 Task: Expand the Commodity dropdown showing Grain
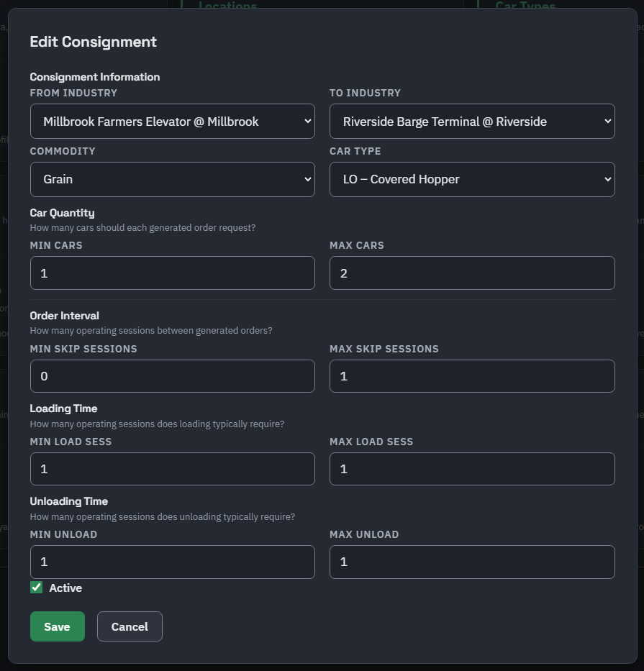tap(172, 179)
